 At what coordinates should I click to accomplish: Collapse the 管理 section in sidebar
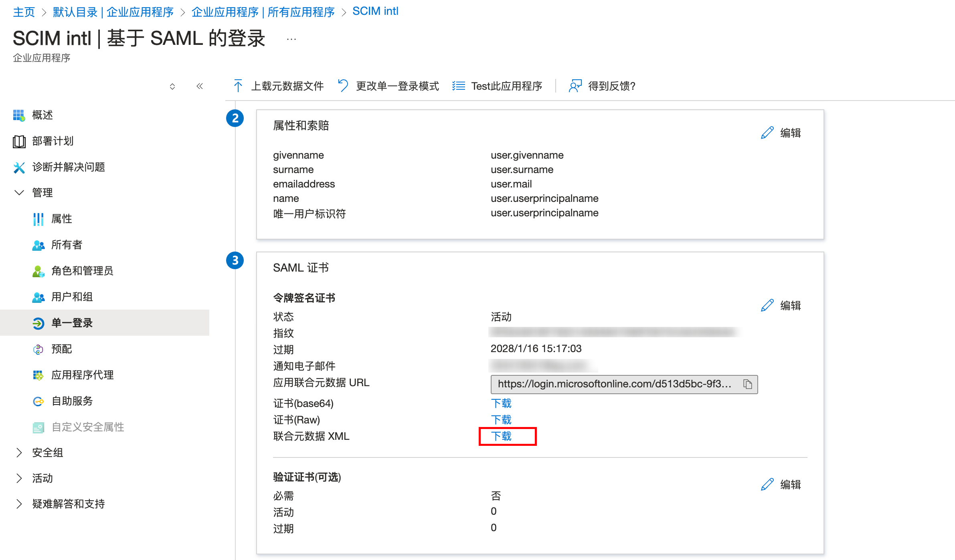point(19,193)
